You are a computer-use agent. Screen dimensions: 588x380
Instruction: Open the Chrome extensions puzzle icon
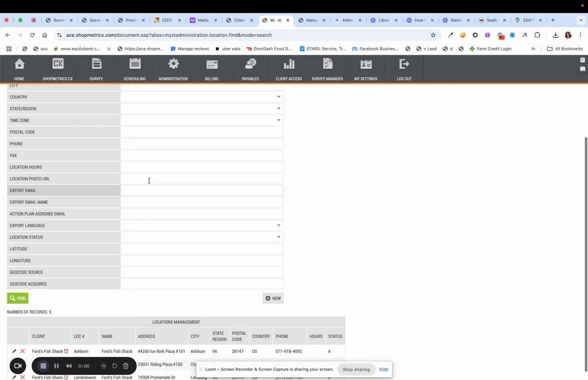pyautogui.click(x=537, y=35)
